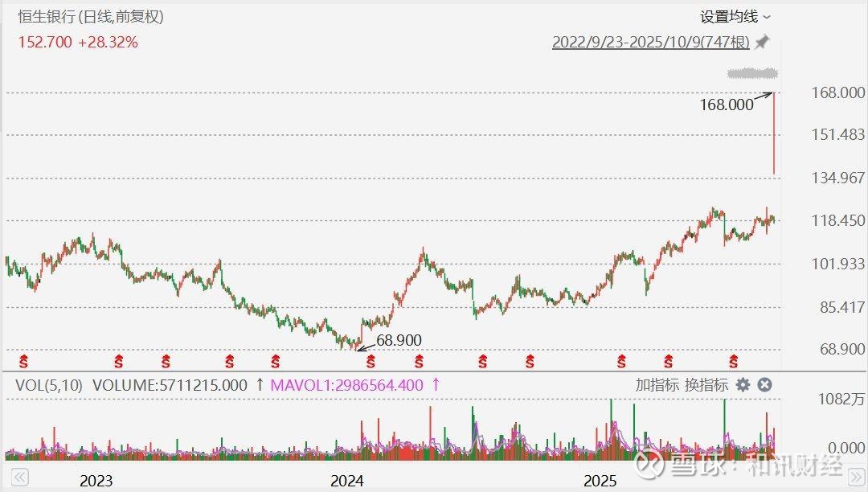Close the volume indicator panel

pos(764,384)
